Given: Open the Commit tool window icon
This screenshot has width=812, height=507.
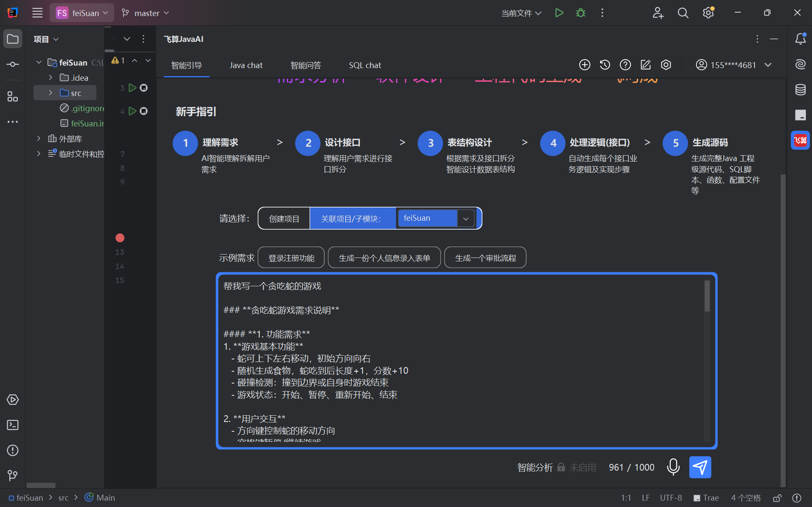Looking at the screenshot, I should 13,64.
